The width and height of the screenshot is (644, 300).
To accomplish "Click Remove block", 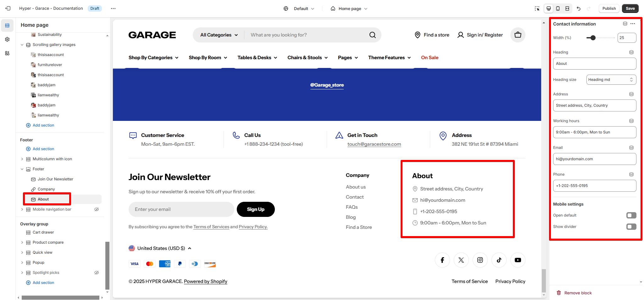I will click(x=574, y=293).
